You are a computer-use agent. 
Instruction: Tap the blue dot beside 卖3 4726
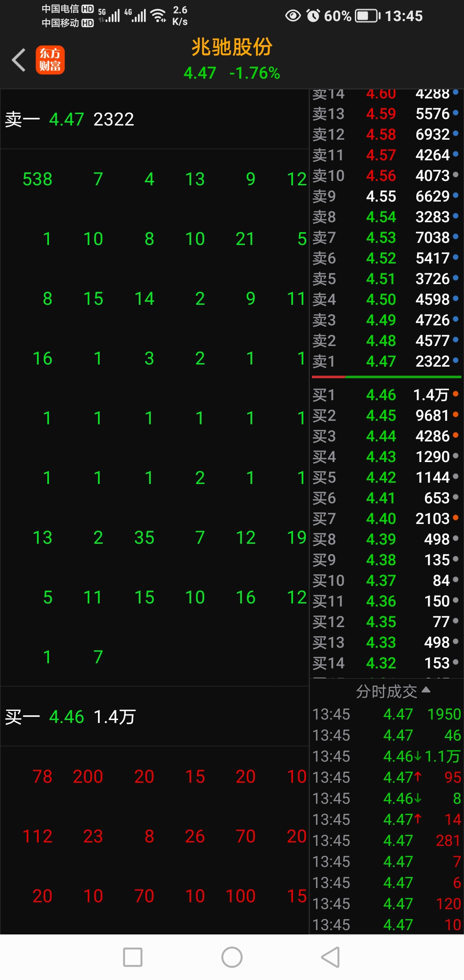click(x=455, y=319)
